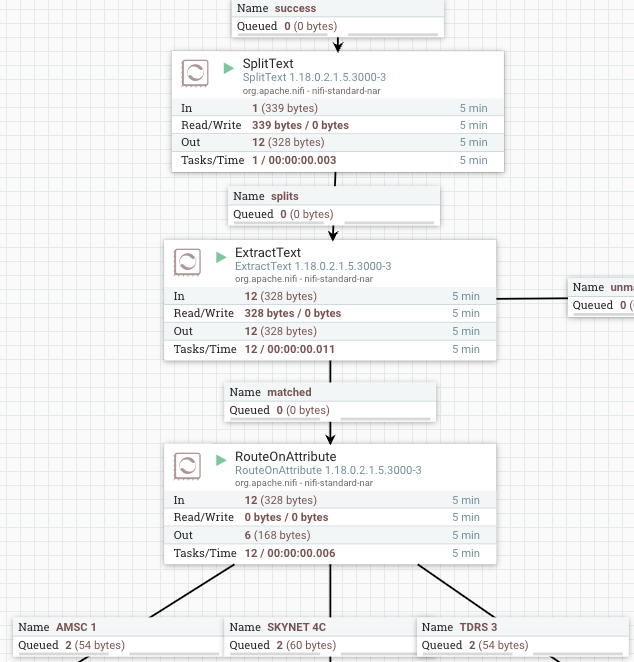634x662 pixels.
Task: Click the SplitText running status arrow
Action: [228, 68]
